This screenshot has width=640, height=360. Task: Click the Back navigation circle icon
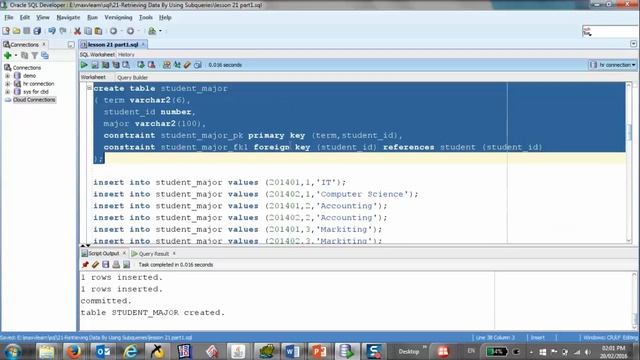tap(113, 31)
